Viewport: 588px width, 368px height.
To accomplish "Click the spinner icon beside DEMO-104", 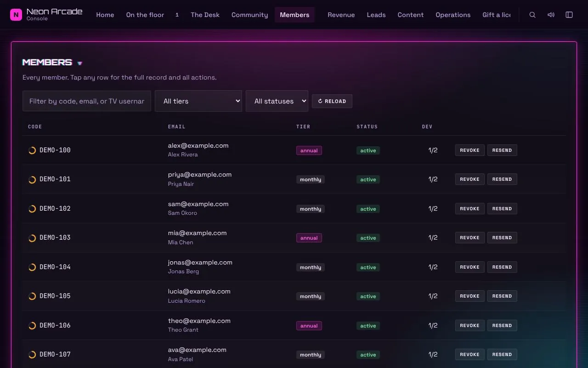I will click(x=32, y=267).
